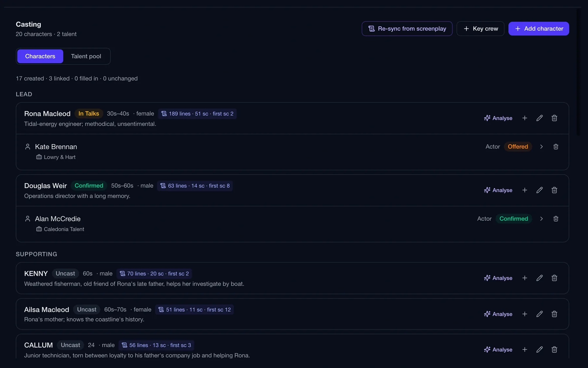588x368 pixels.
Task: Click CALLUM's Uncast status badge
Action: click(70, 345)
